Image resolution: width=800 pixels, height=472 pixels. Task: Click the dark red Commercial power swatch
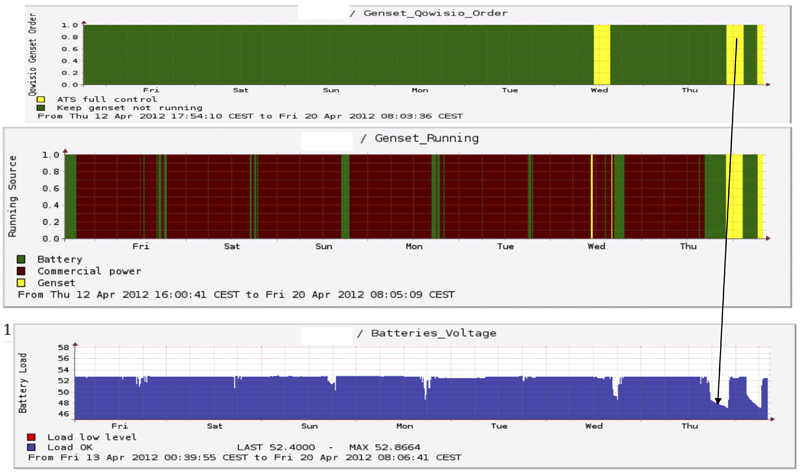click(21, 271)
